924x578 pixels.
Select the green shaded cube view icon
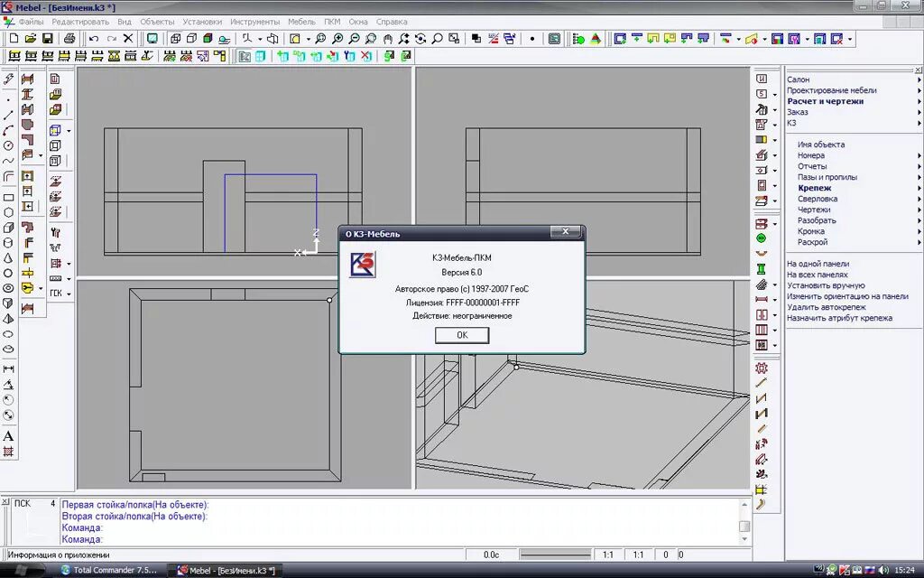pos(208,39)
